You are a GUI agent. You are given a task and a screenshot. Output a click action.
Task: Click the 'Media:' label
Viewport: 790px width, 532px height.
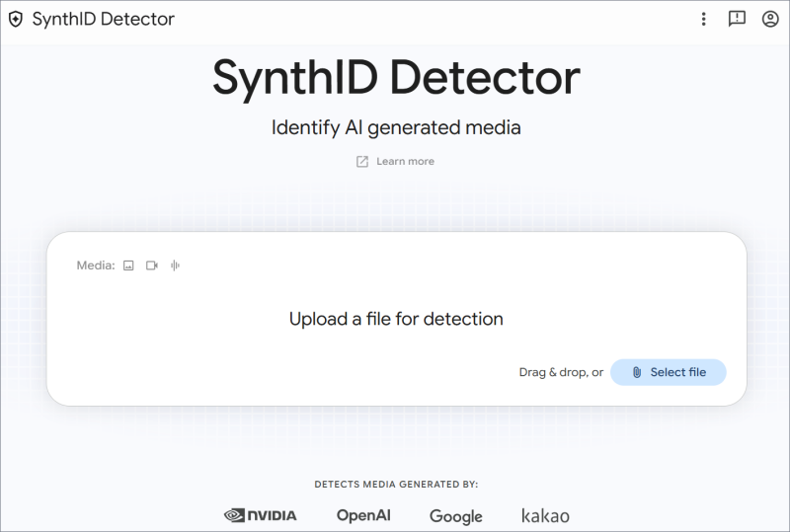pos(96,266)
